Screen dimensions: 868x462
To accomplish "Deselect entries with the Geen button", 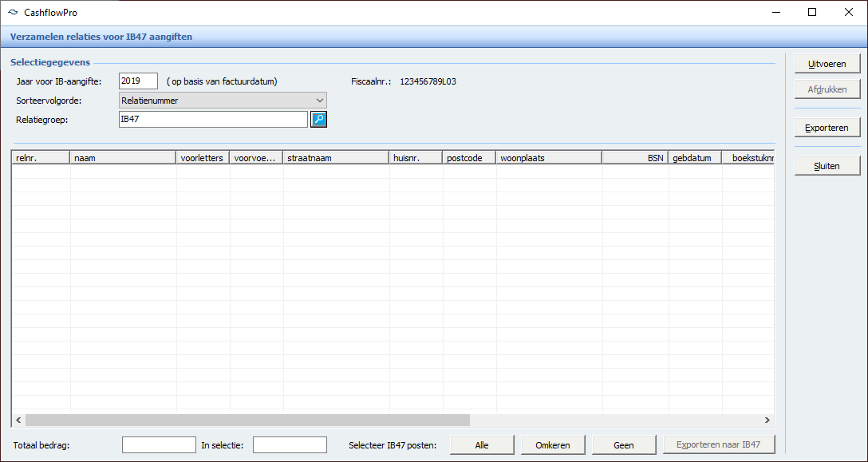I will tap(624, 445).
